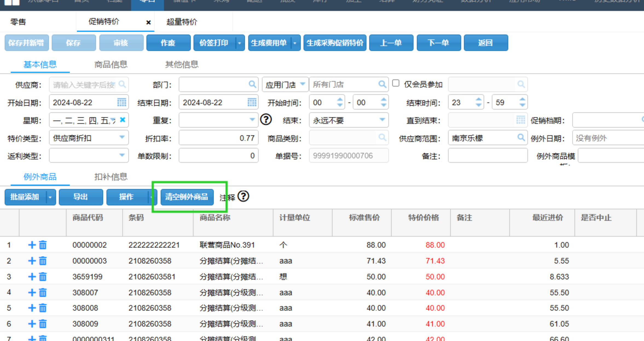Screen dimensions: 644x341
Task: Delete row 2 with the trash icon
Action: click(43, 261)
